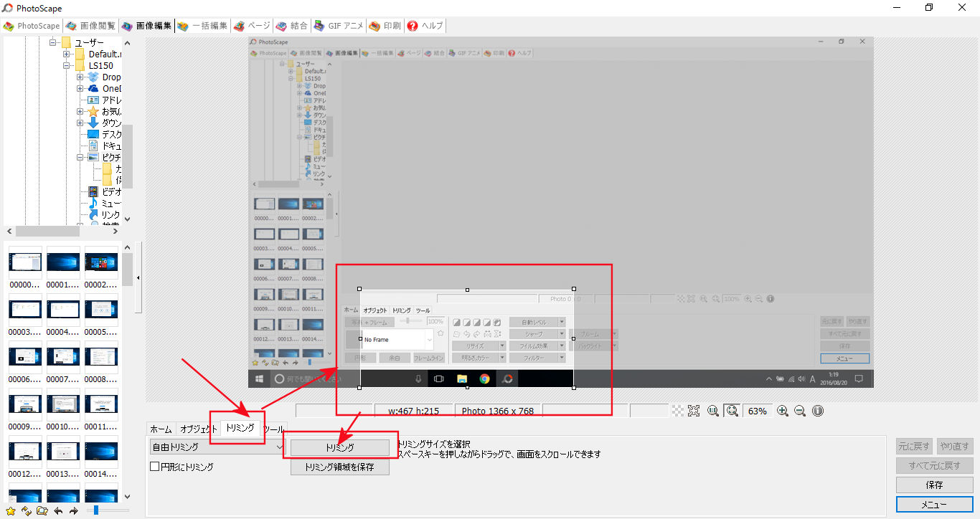The image size is (980, 519).
Task: Select the デスクトップ desktop icon
Action: [x=93, y=134]
